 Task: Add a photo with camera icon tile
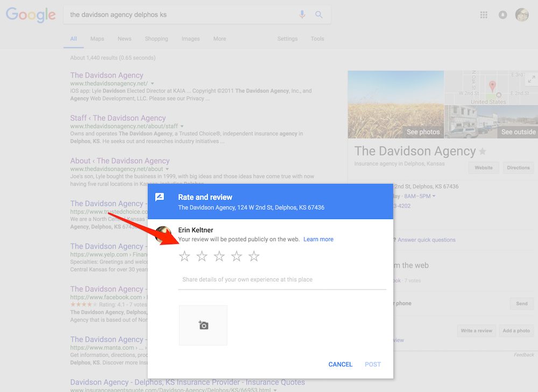[x=203, y=325]
